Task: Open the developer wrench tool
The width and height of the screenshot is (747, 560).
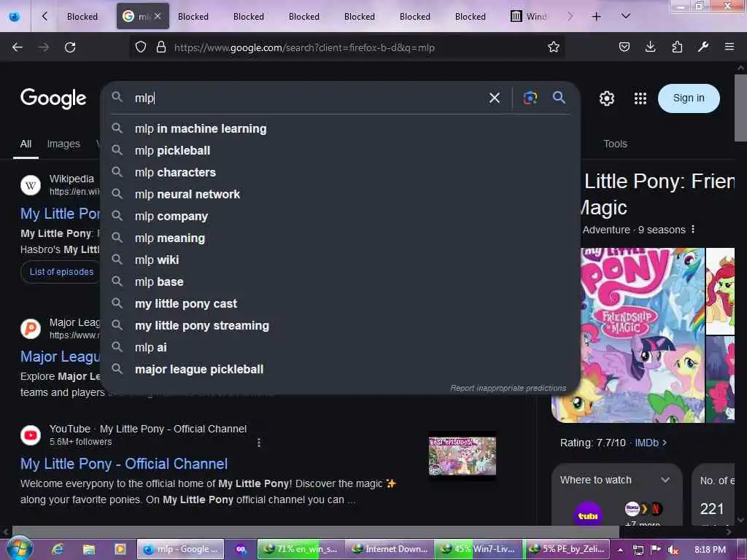Action: pyautogui.click(x=703, y=47)
